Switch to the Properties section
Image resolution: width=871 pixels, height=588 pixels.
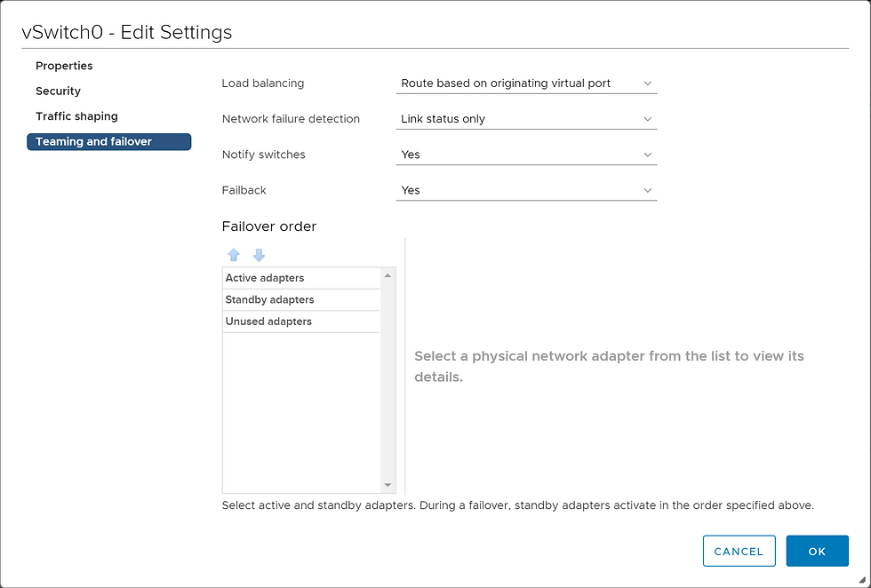click(64, 66)
